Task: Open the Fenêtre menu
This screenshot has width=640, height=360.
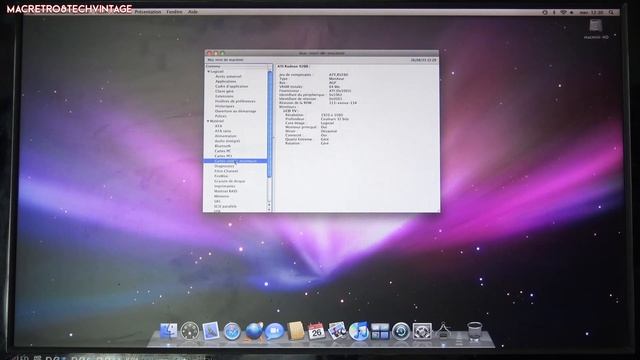Action: 174,12
